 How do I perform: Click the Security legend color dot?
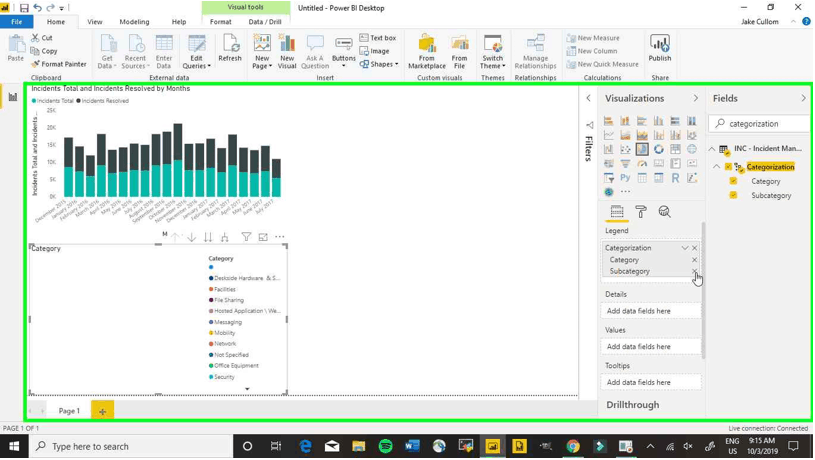[211, 377]
